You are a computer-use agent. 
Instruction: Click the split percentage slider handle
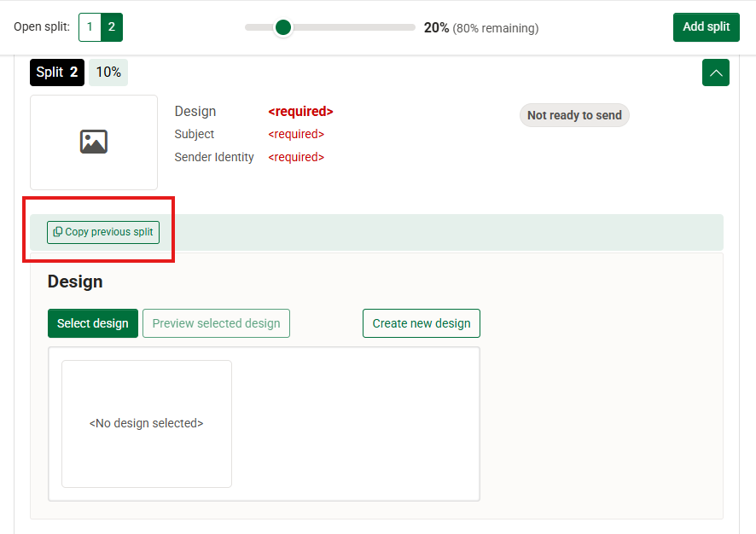coord(283,27)
